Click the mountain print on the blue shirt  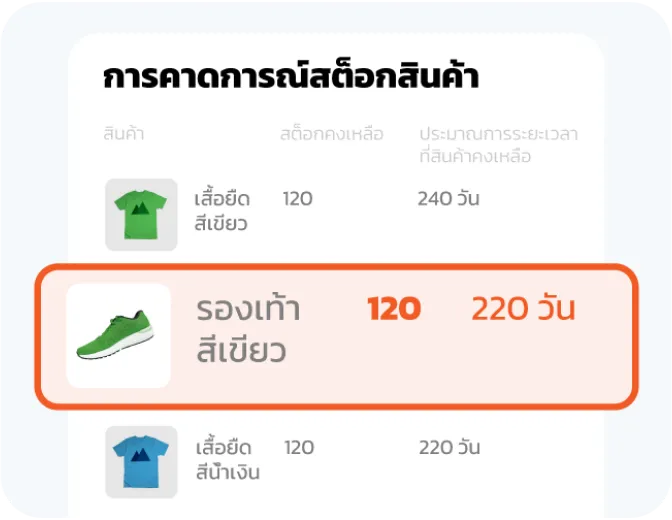(141, 458)
